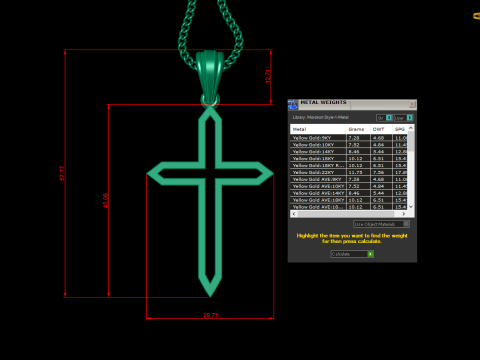Select the Yellow Gold 10KY row
This screenshot has height=360, width=480.
[348, 145]
